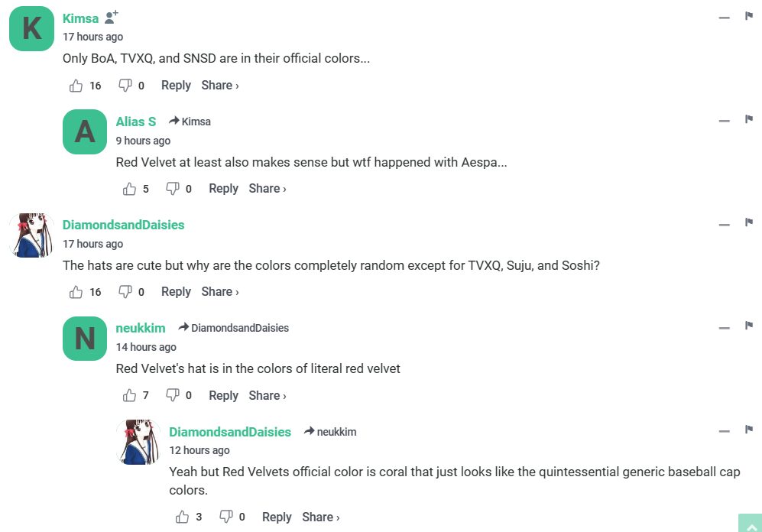
Task: Expand Share on Alias S's reply
Action: pyautogui.click(x=268, y=189)
